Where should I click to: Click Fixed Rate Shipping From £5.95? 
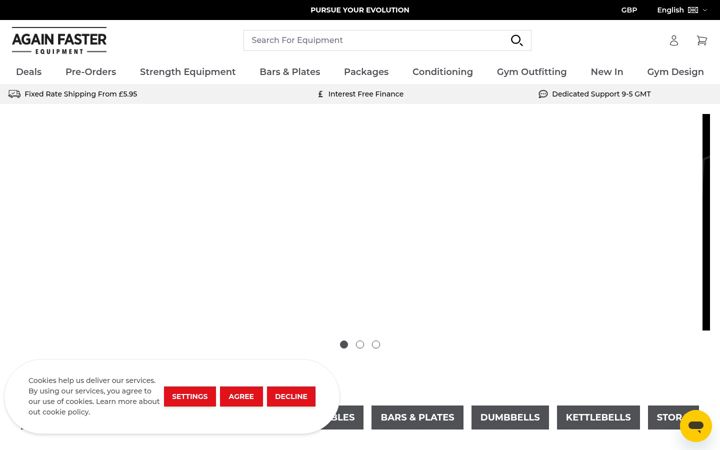click(81, 94)
